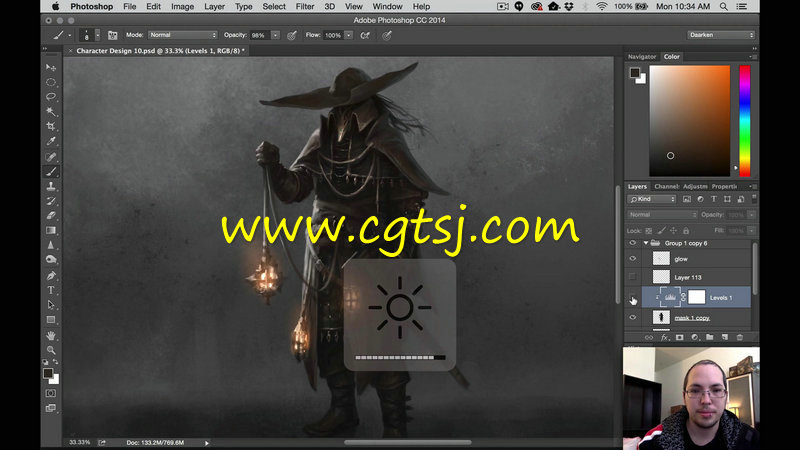This screenshot has height=450, width=800.
Task: Open the Image menu
Action: (x=182, y=7)
